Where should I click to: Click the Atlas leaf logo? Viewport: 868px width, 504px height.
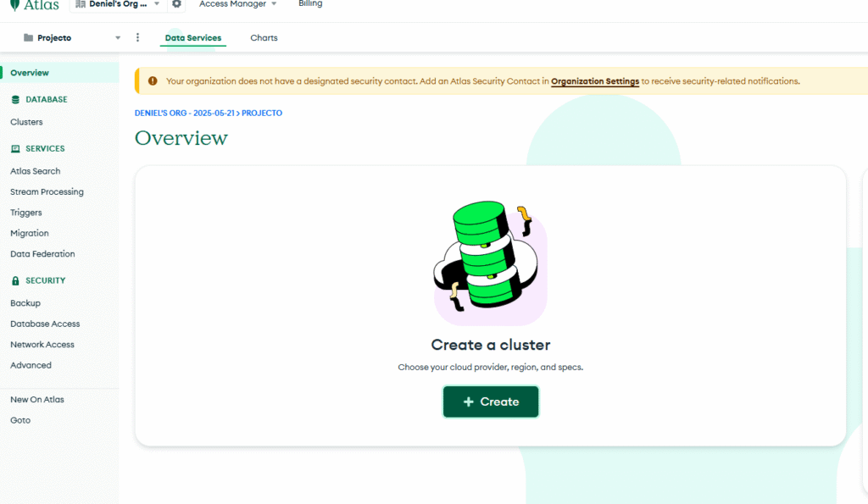click(14, 4)
